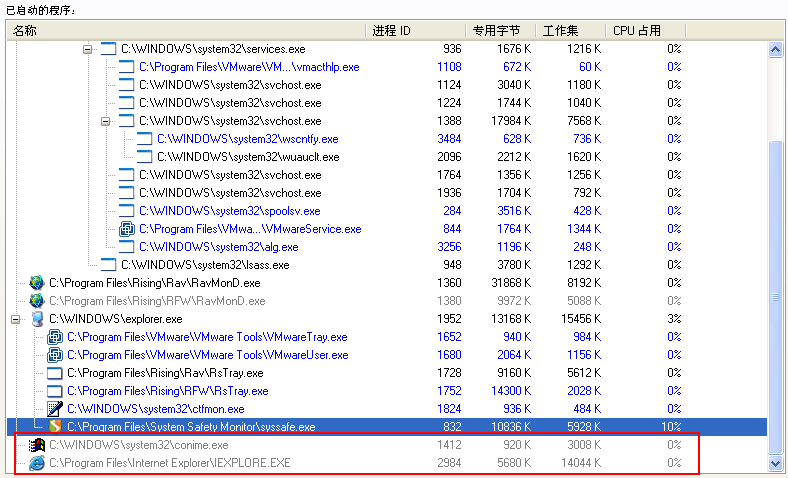The image size is (788, 478).
Task: Sort by the 进程 ID column header
Action: [416, 31]
